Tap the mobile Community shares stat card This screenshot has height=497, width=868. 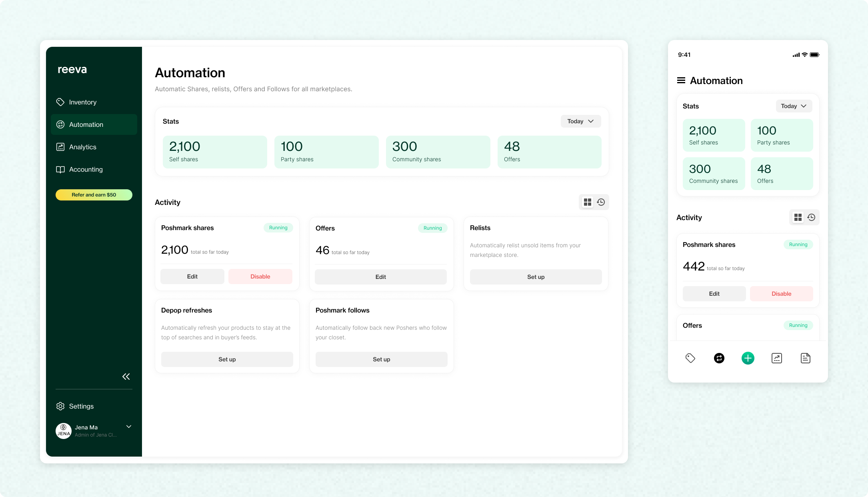(714, 174)
